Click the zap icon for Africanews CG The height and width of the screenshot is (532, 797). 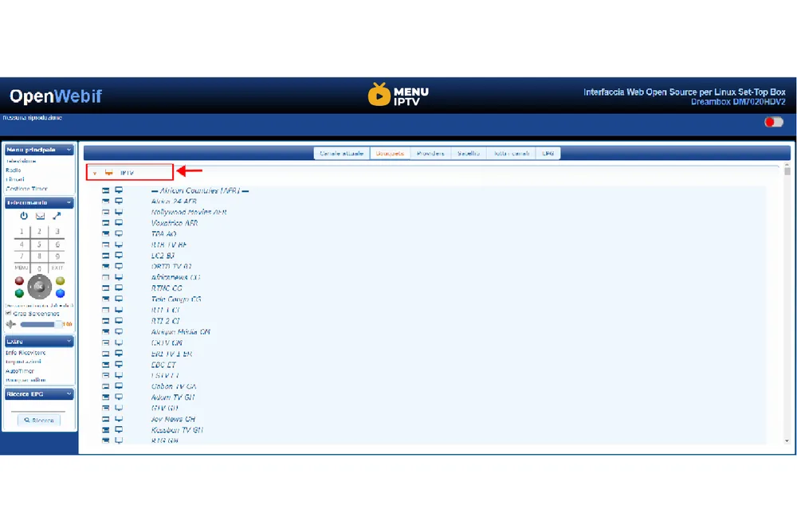click(106, 277)
